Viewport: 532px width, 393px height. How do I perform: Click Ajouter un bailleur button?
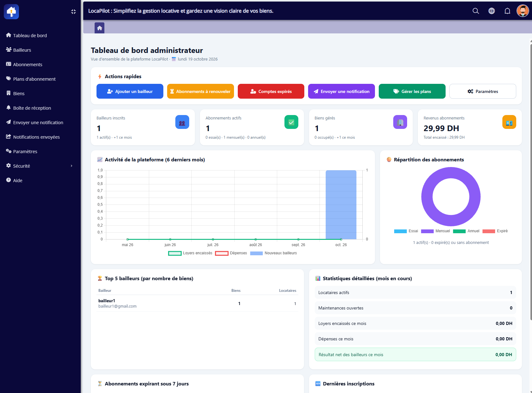pos(130,91)
